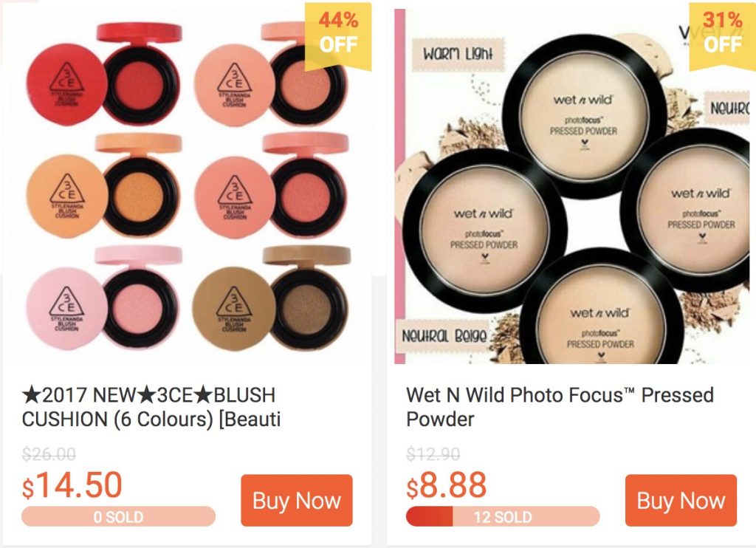Click the 0 SOLD progress bar

[118, 517]
